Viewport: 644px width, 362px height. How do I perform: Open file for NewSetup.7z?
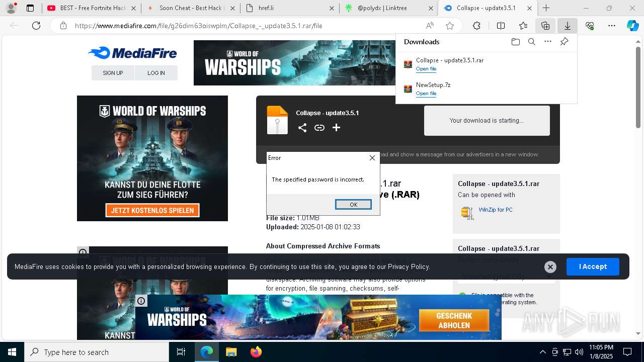(426, 94)
